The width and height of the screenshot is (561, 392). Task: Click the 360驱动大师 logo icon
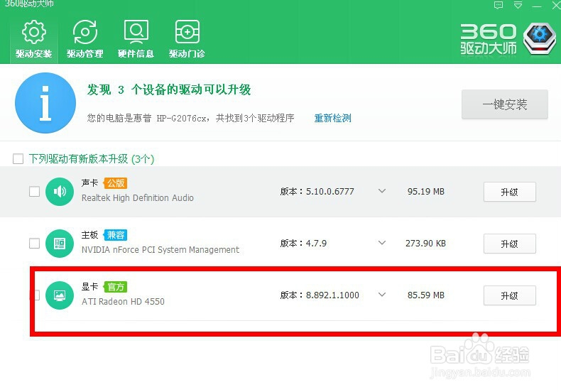540,38
